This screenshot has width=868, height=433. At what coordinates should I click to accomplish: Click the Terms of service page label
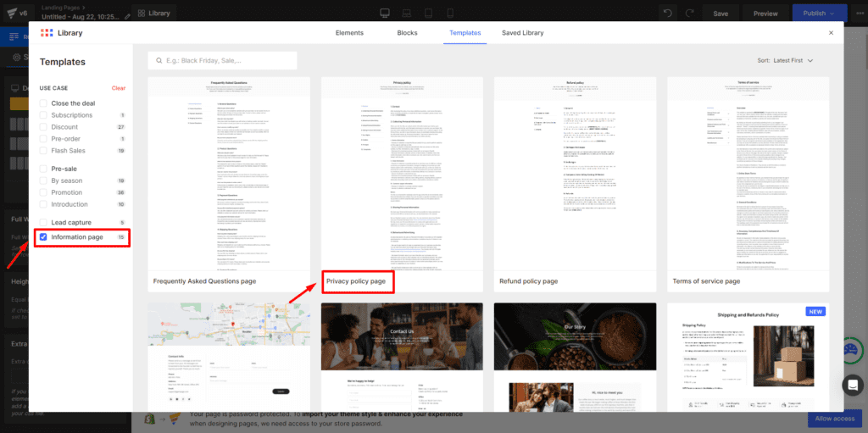coord(706,281)
